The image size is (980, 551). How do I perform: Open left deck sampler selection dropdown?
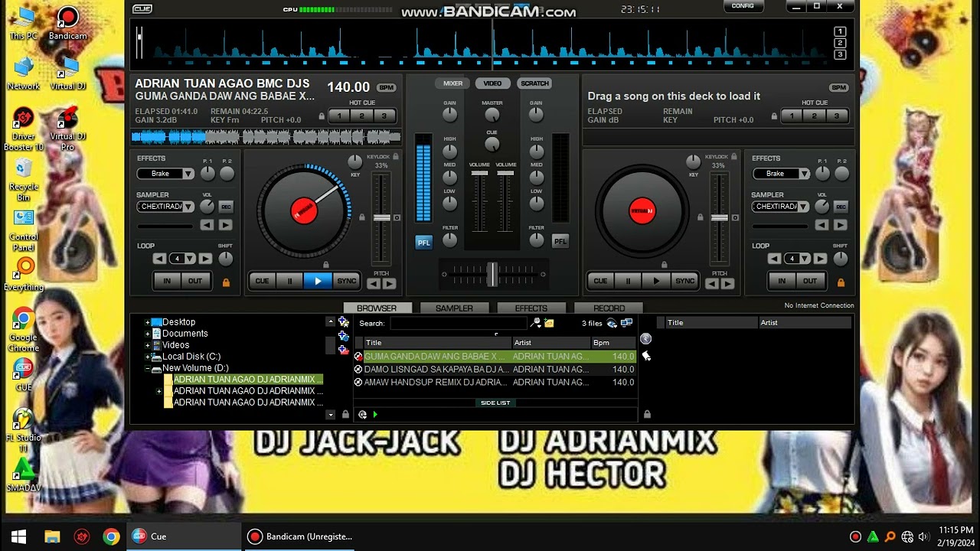tap(188, 207)
